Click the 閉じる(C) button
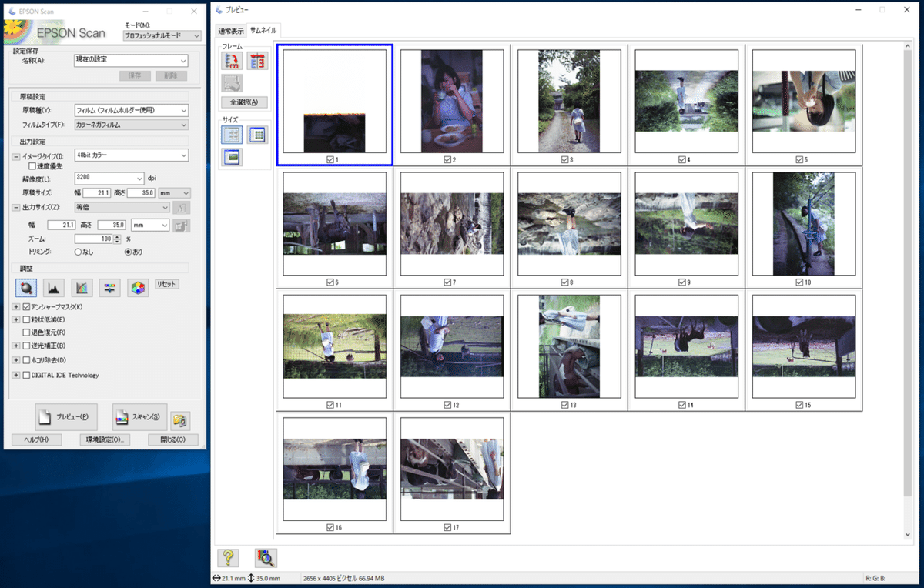Viewport: 924px width, 588px height. pos(172,439)
